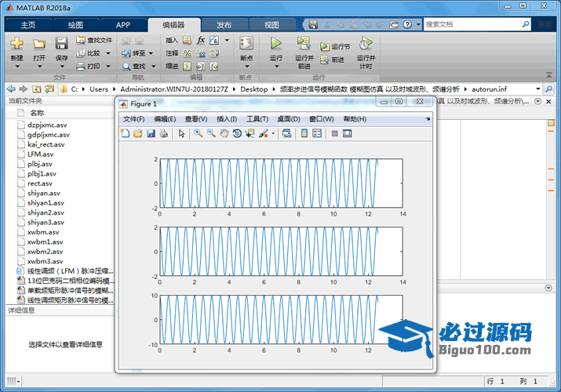
Task: Switch to the View (视图) tab
Action: 271,24
